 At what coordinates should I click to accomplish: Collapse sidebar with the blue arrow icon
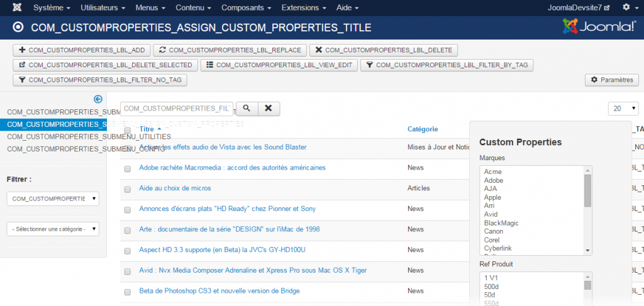(97, 99)
